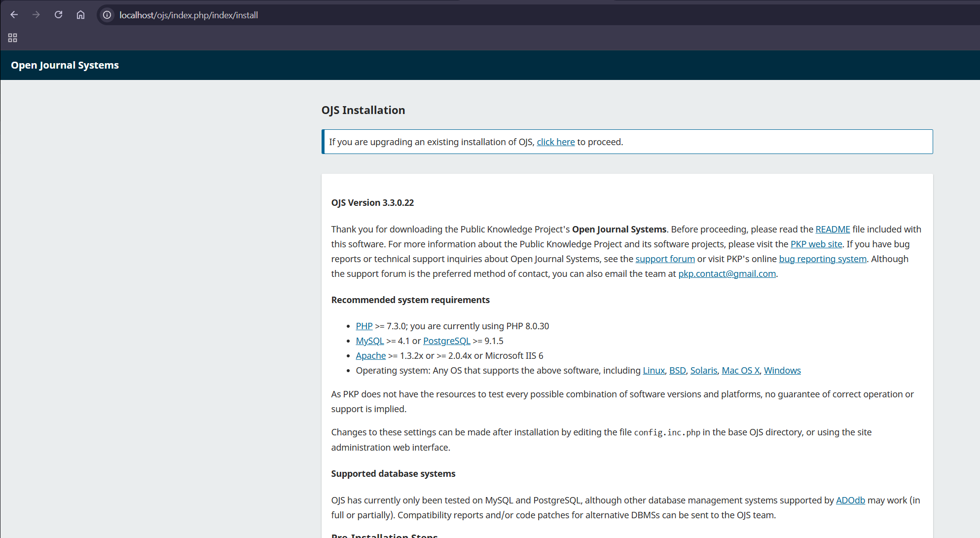Image resolution: width=980 pixels, height=538 pixels.
Task: Open the bug reporting system link
Action: point(822,259)
